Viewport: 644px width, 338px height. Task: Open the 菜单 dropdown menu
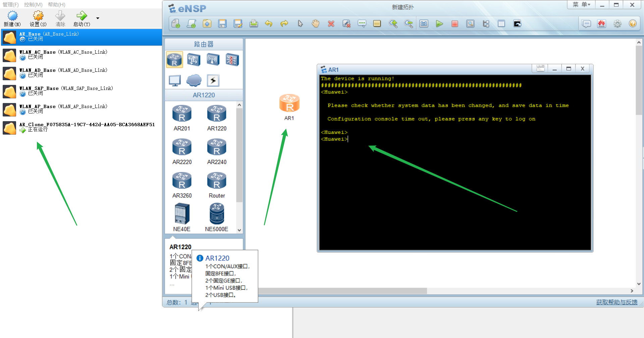click(x=581, y=5)
